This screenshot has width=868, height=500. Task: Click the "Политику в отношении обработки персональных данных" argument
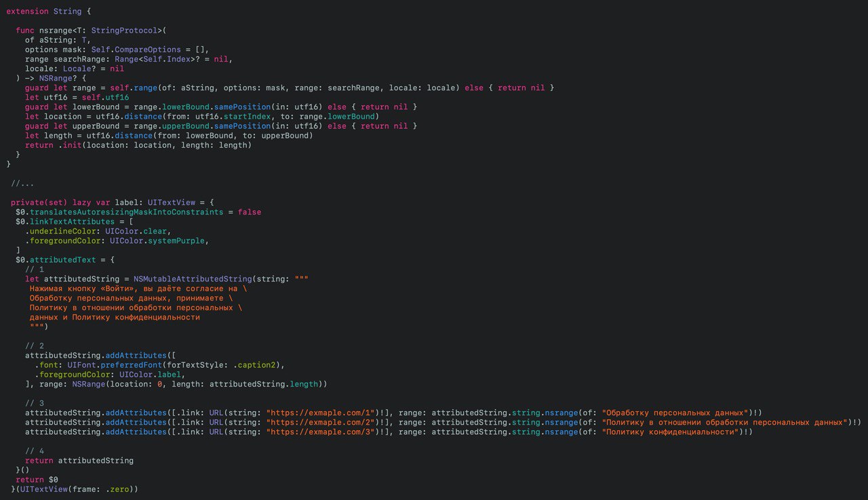[726, 422]
